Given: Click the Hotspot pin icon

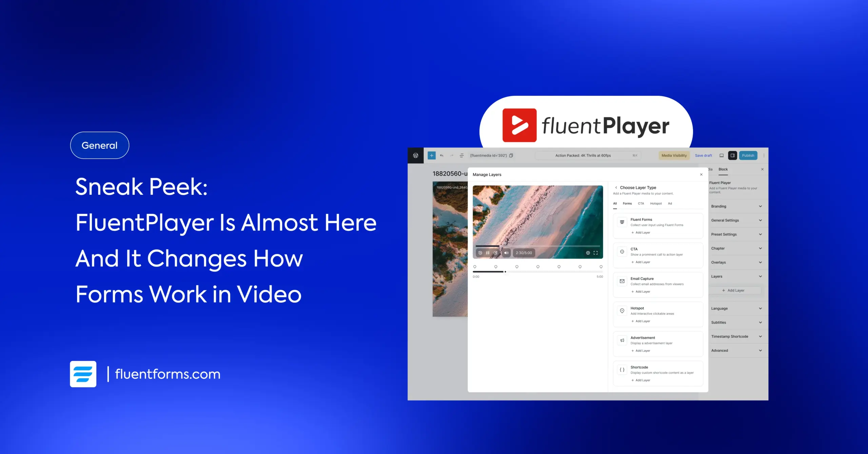Looking at the screenshot, I should pyautogui.click(x=622, y=311).
